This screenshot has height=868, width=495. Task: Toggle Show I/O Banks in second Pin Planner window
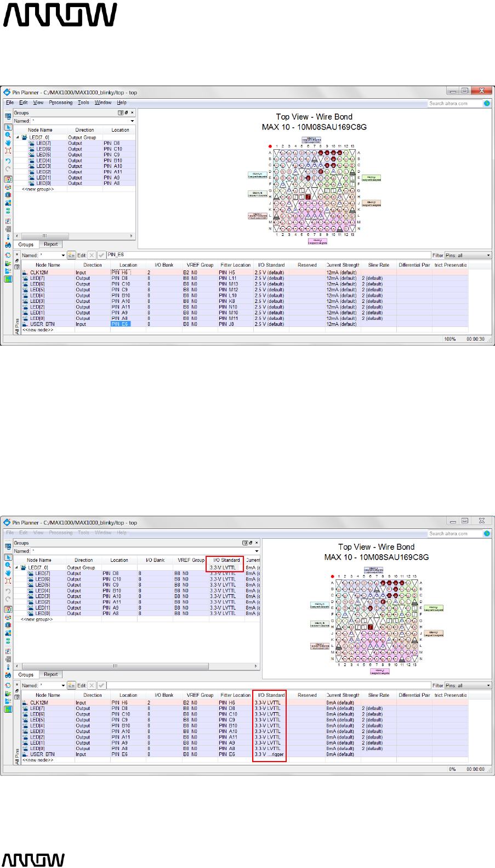[x=8, y=609]
